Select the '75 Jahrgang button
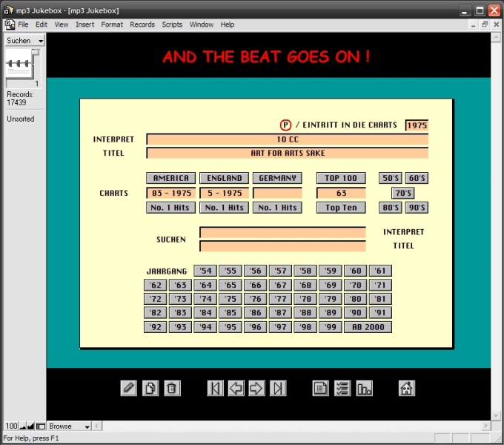Image resolution: width=504 pixels, height=445 pixels. click(230, 299)
